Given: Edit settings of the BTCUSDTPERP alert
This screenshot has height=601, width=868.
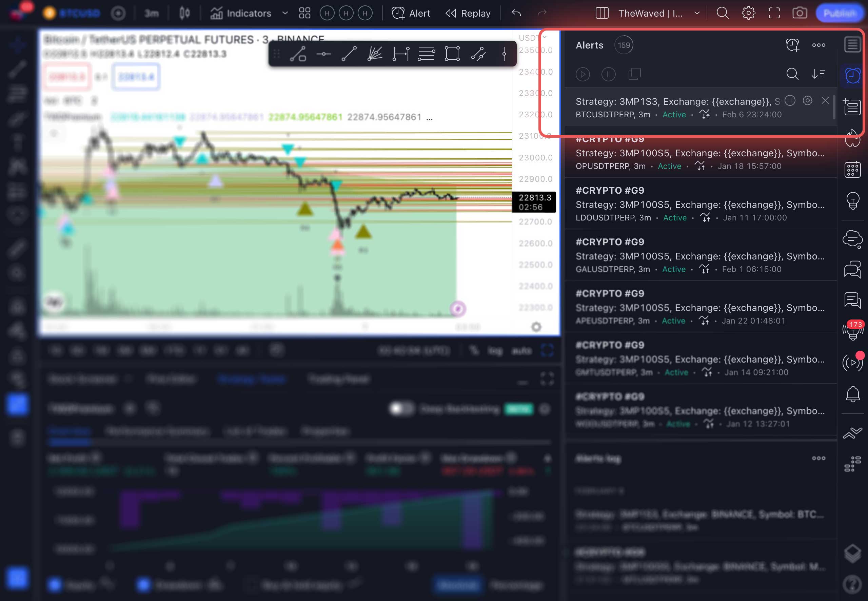Looking at the screenshot, I should (x=807, y=100).
